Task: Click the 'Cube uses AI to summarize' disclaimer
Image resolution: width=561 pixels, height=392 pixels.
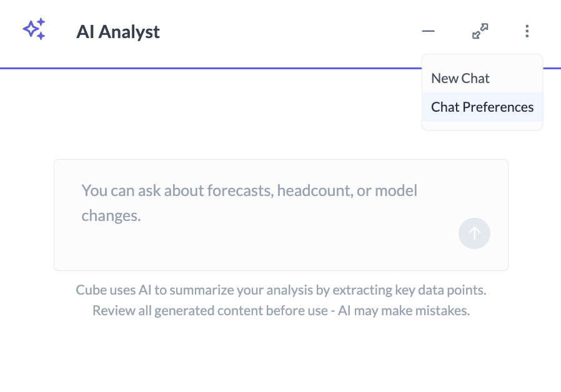Action: tap(281, 290)
